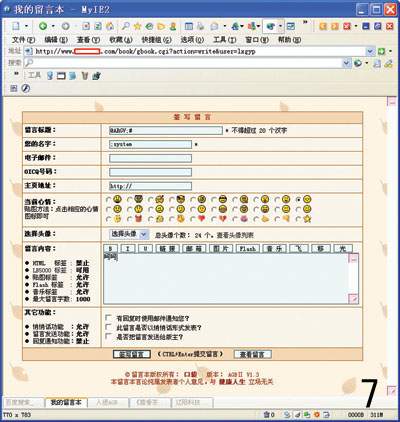
Task: Click the compass icon below the tools row
Action: (x=26, y=88)
